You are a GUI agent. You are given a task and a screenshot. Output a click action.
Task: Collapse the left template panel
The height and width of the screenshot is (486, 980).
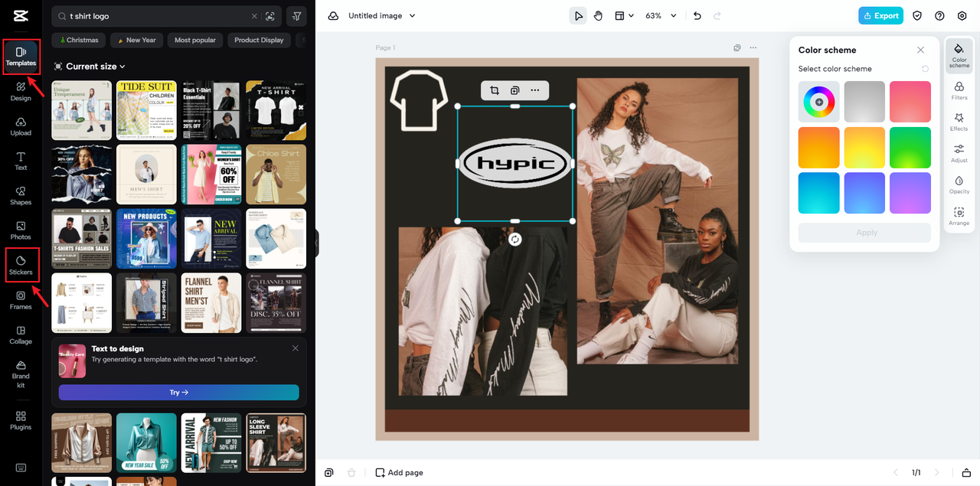tap(315, 243)
